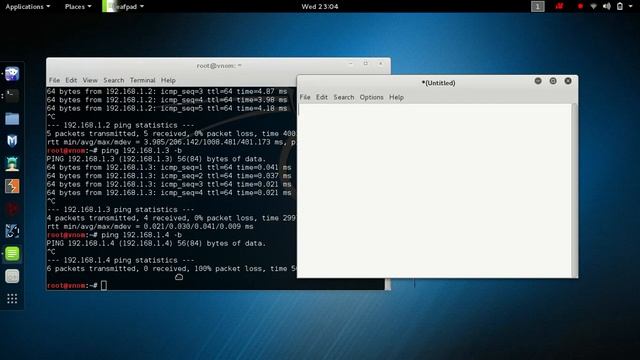
Task: Click the root@vnom terminal title bar
Action: (219, 66)
